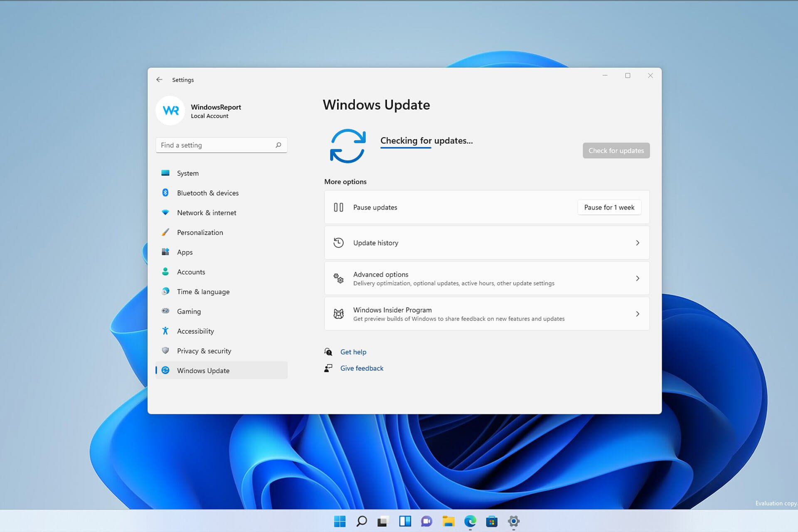Click the Apps icon in sidebar
This screenshot has height=532, width=798.
pyautogui.click(x=165, y=252)
